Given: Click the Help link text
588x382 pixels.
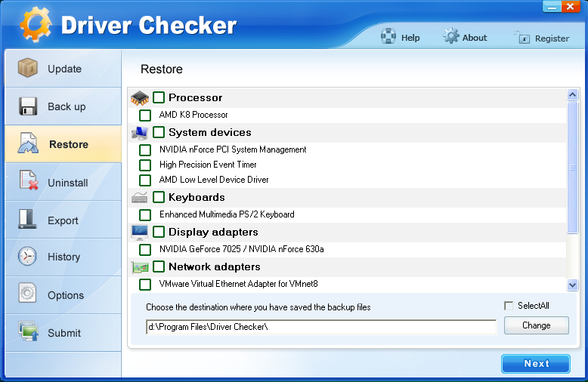Looking at the screenshot, I should tap(410, 38).
